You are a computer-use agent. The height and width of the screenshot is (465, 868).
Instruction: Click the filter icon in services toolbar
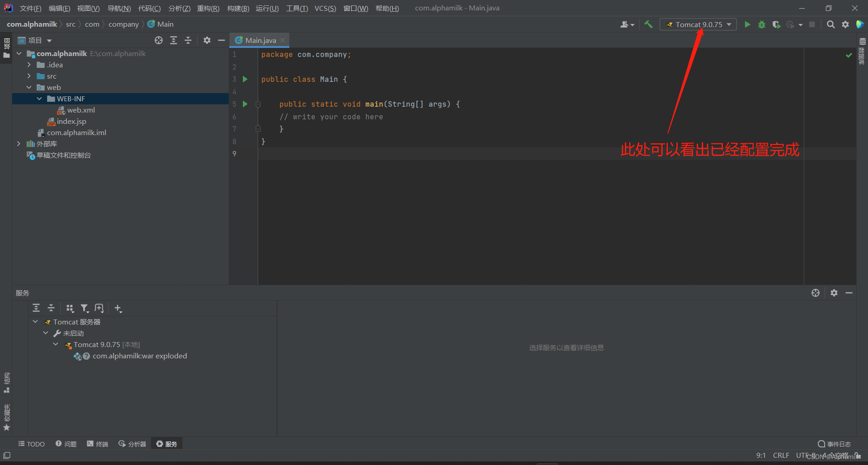[85, 308]
